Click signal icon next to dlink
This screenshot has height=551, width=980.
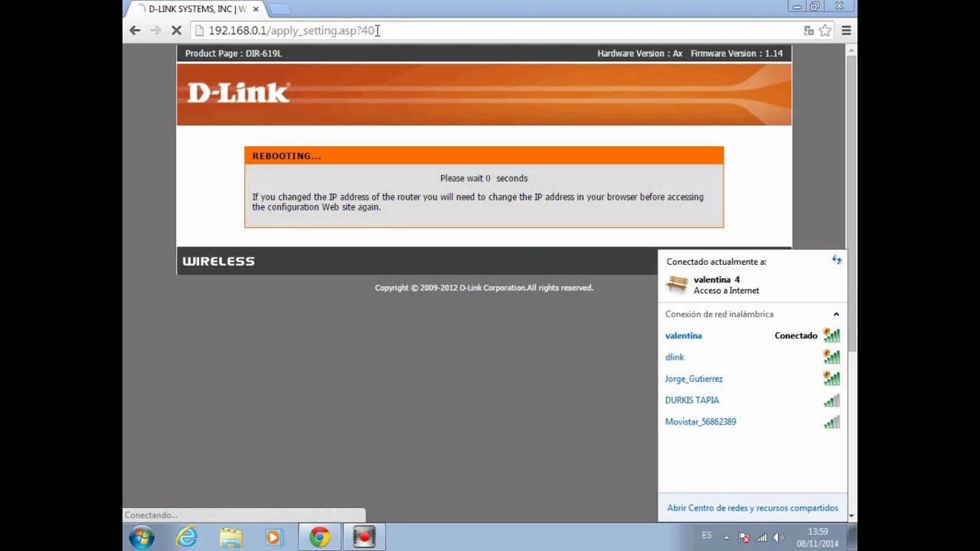(x=831, y=357)
